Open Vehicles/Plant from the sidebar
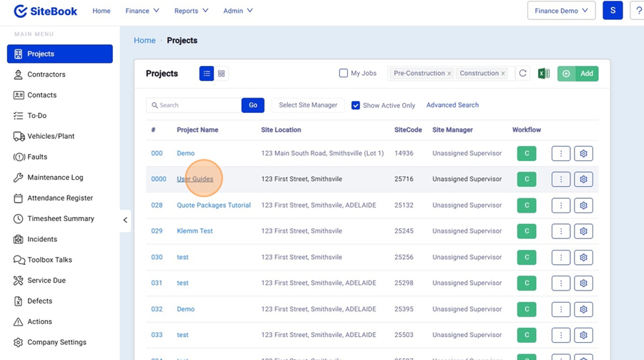 tap(50, 136)
